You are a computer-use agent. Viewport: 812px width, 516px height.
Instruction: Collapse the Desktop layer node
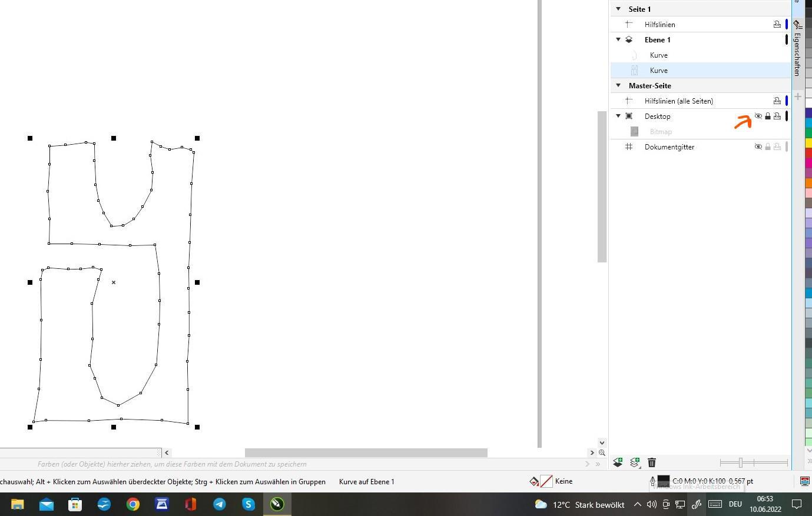[618, 116]
